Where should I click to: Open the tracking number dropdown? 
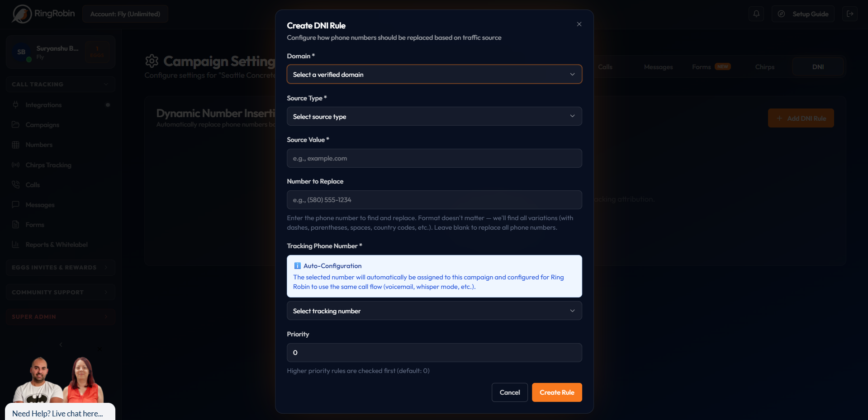pyautogui.click(x=434, y=311)
